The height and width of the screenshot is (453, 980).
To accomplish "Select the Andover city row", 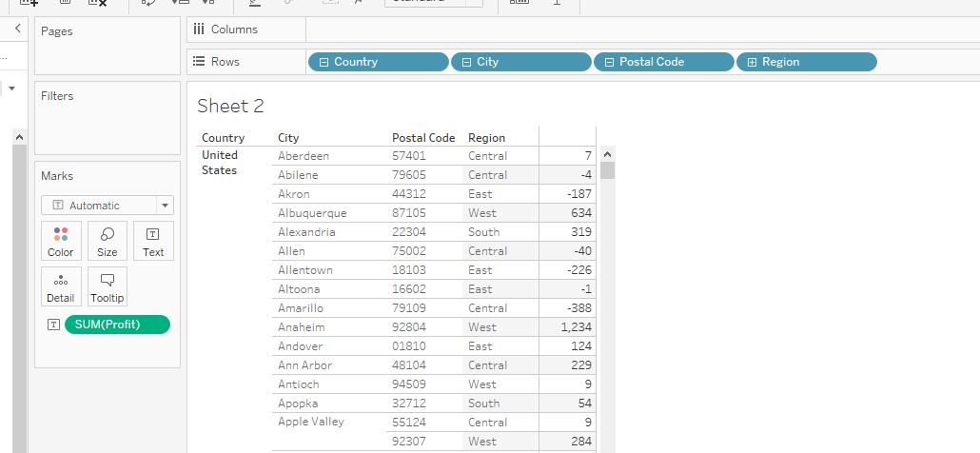I will [302, 346].
